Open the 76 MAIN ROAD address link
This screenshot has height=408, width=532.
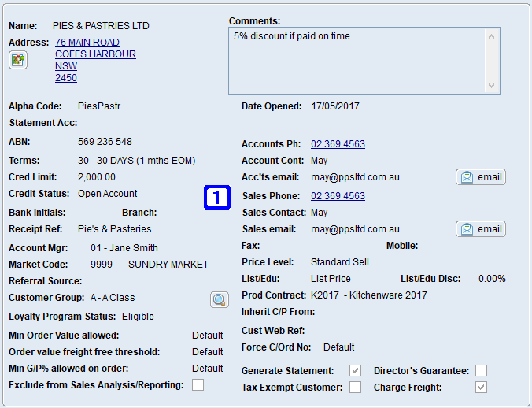(x=87, y=43)
